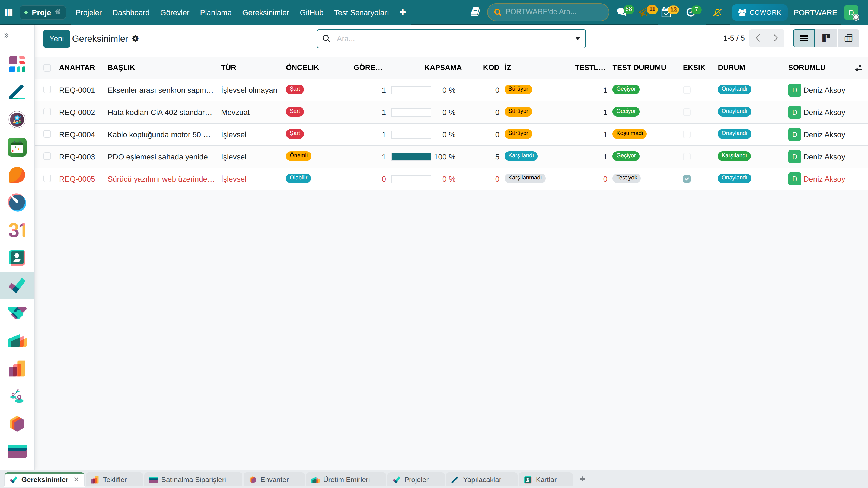Screen dimensions: 868x488
Task: Open the Test Senaryoları menu
Action: coord(361,12)
